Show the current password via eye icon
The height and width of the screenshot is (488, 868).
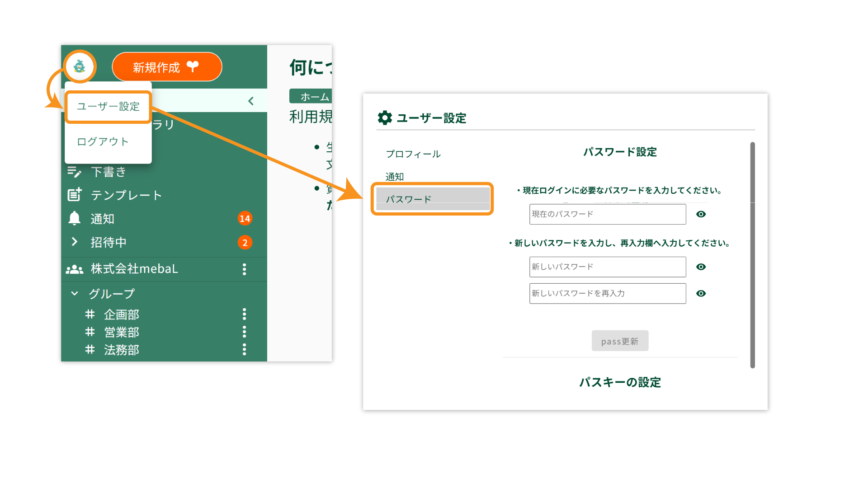coord(701,214)
